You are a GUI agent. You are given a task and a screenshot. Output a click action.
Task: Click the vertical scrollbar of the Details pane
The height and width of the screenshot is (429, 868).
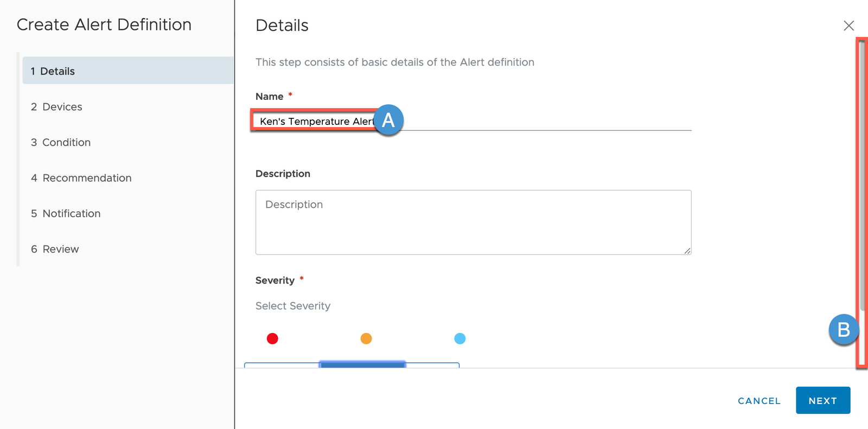pyautogui.click(x=862, y=174)
